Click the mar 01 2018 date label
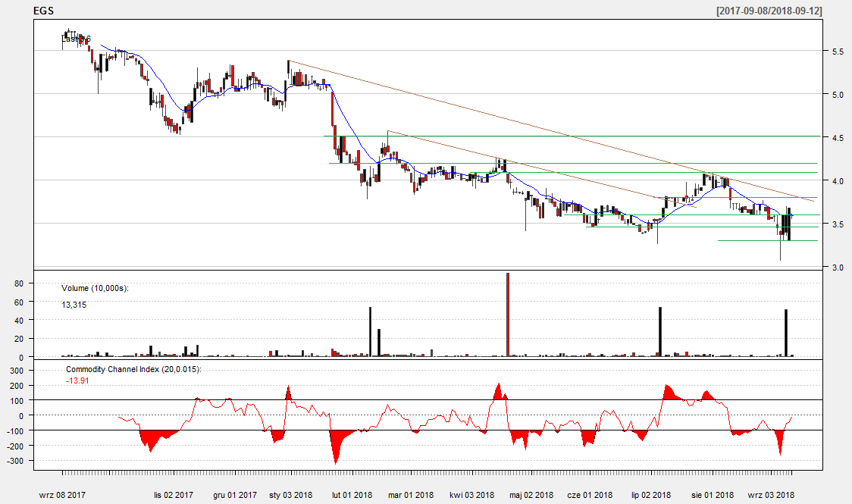Screen dimensions: 852x504 (411, 495)
